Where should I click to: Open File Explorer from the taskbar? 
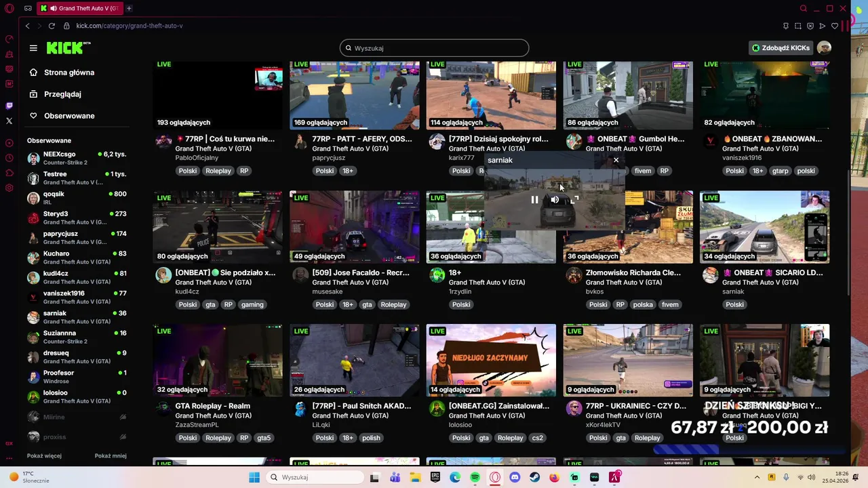click(415, 477)
